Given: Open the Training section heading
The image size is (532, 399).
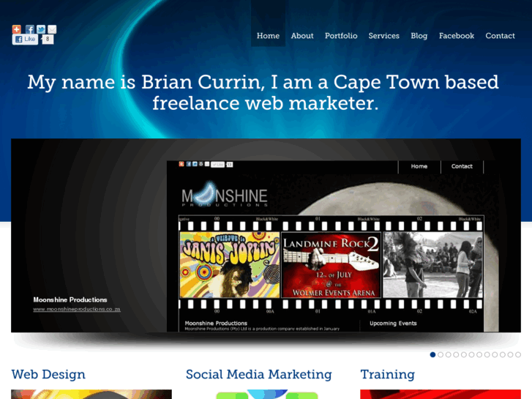Looking at the screenshot, I should (x=387, y=374).
